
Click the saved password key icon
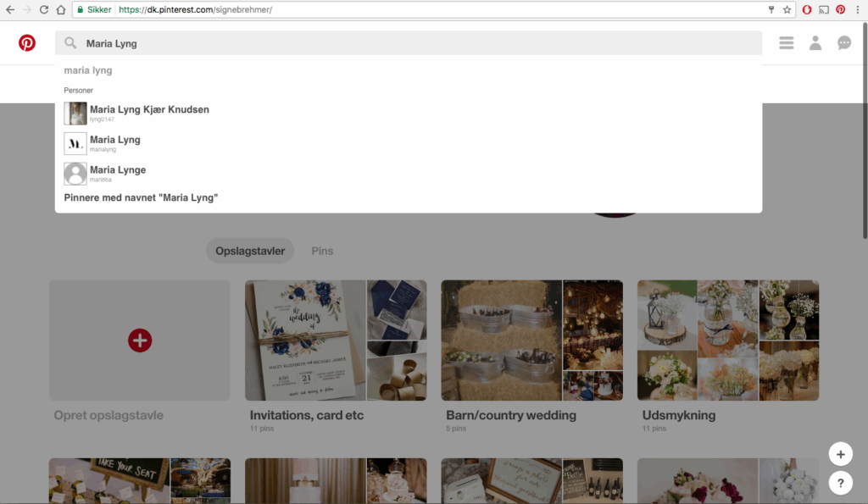coord(771,9)
